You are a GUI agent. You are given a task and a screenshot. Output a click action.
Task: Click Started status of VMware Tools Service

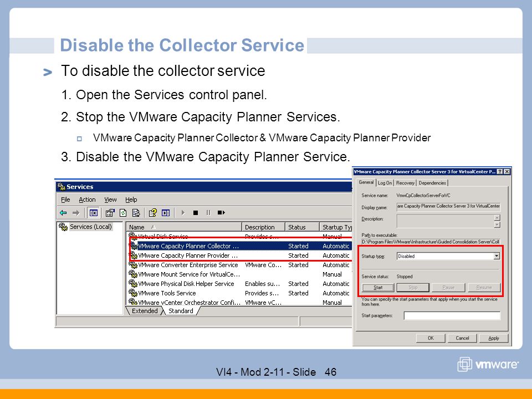(298, 293)
